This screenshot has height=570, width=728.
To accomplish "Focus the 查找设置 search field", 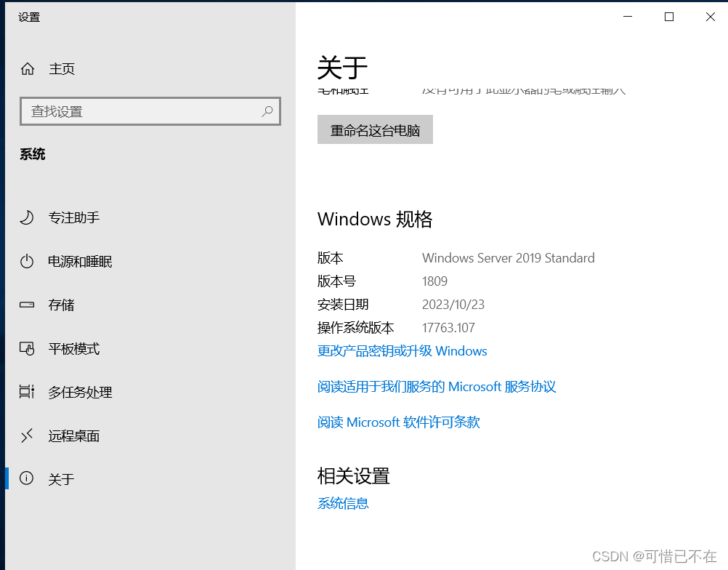I will tap(150, 111).
